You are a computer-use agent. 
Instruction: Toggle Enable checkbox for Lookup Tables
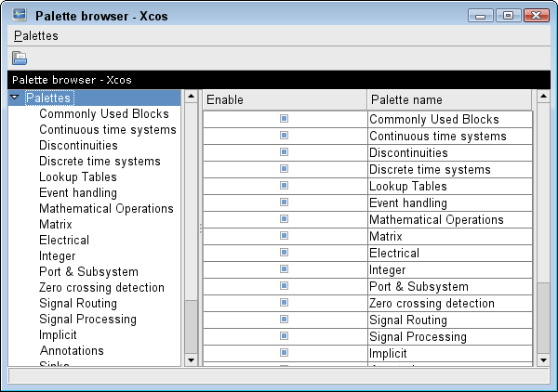[x=285, y=186]
